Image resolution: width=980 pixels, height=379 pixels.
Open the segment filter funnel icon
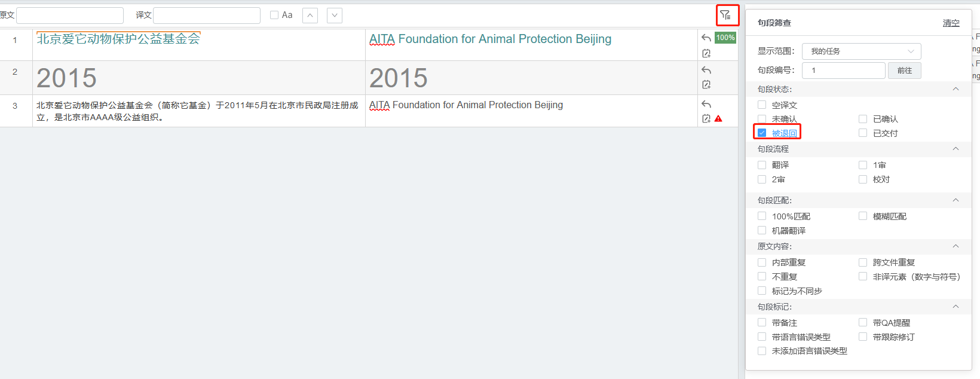click(725, 15)
